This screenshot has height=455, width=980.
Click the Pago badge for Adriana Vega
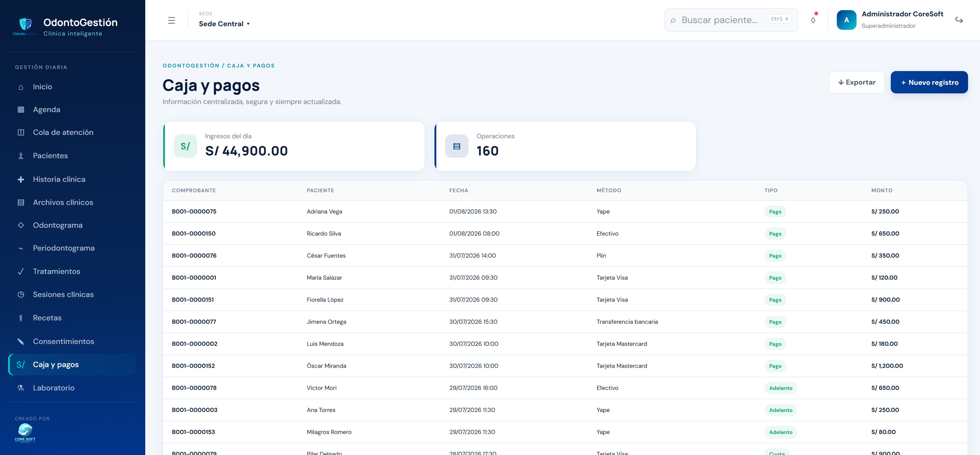pyautogui.click(x=775, y=212)
